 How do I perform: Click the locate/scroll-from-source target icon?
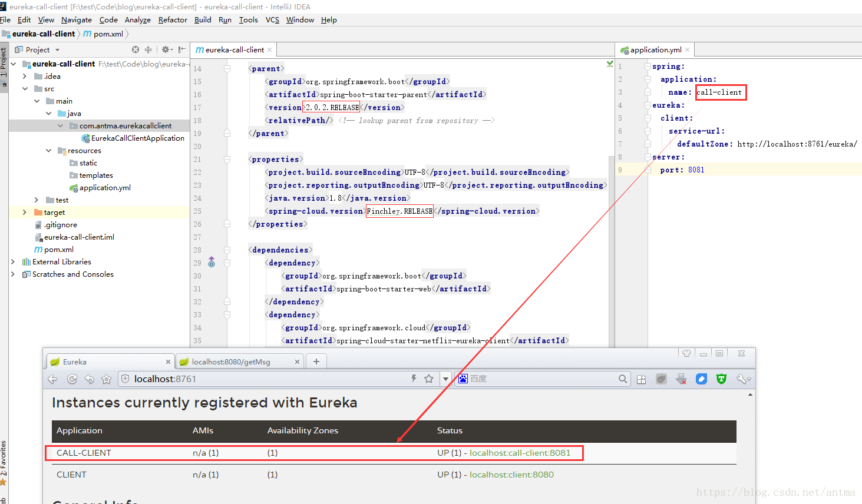[136, 49]
